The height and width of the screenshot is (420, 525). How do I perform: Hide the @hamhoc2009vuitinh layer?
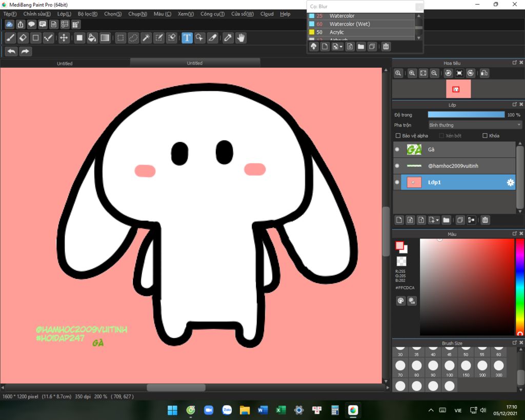click(397, 166)
